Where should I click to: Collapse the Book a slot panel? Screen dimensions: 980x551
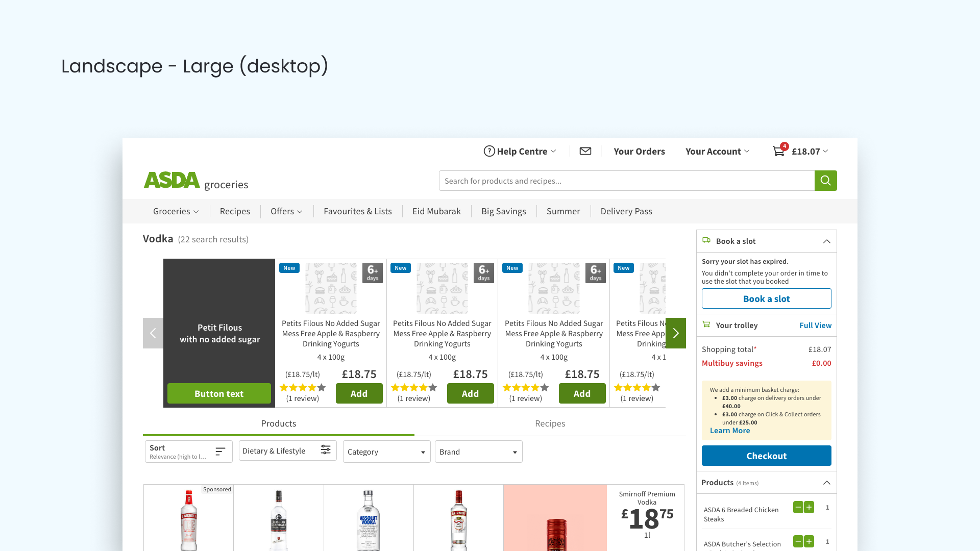pyautogui.click(x=827, y=241)
